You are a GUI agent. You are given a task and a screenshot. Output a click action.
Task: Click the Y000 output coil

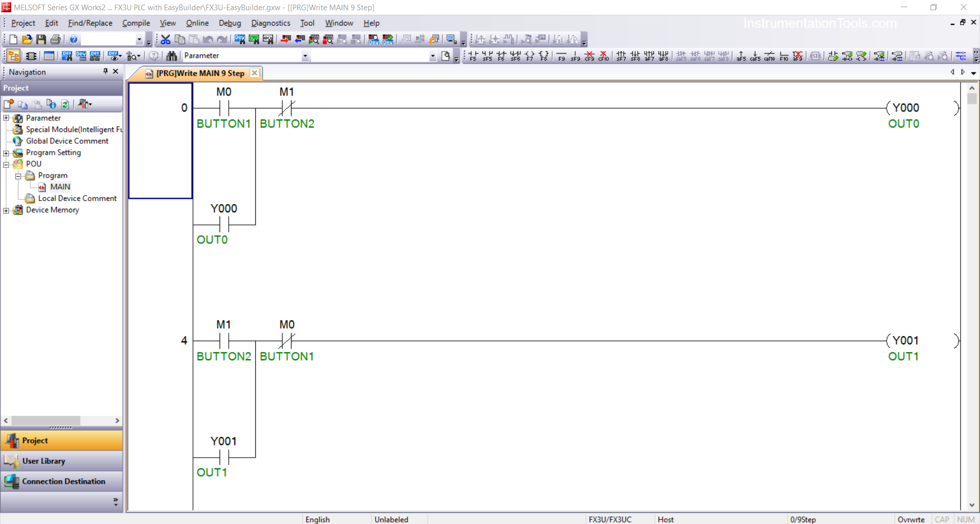coord(923,108)
